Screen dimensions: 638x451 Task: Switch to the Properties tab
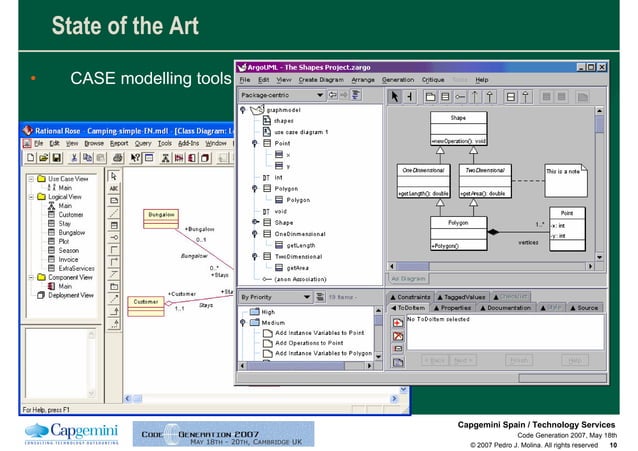click(x=452, y=308)
